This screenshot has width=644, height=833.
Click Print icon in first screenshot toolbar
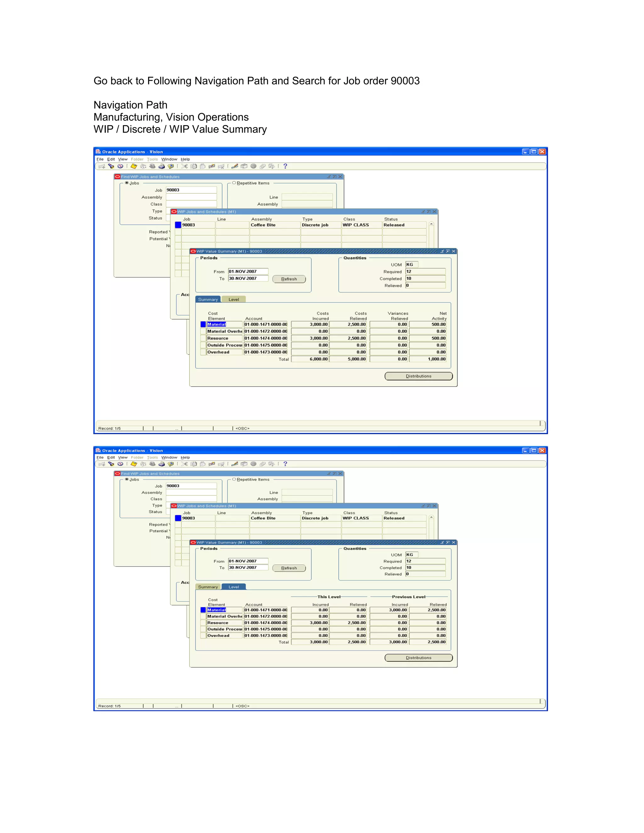162,166
